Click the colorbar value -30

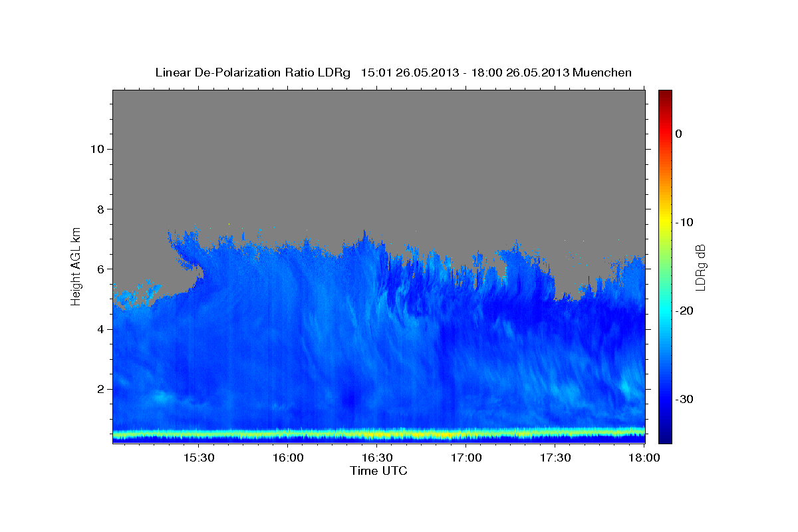[685, 399]
